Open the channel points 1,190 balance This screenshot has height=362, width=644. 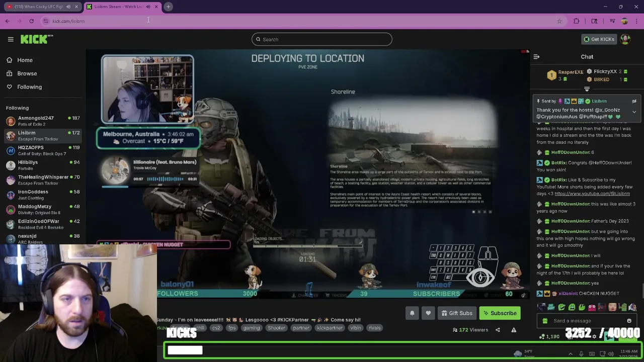(x=549, y=336)
